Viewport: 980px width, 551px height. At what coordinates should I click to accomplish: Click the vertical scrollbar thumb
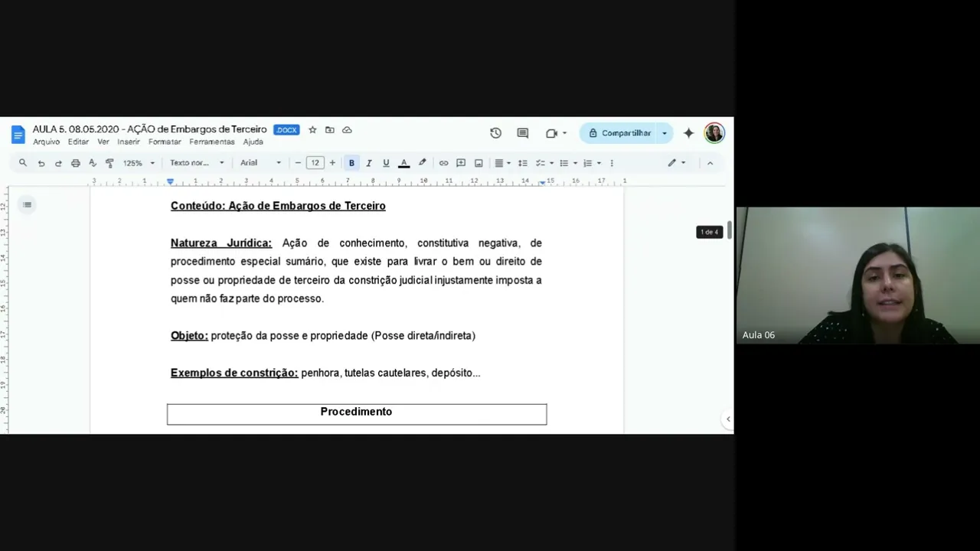[x=730, y=230]
